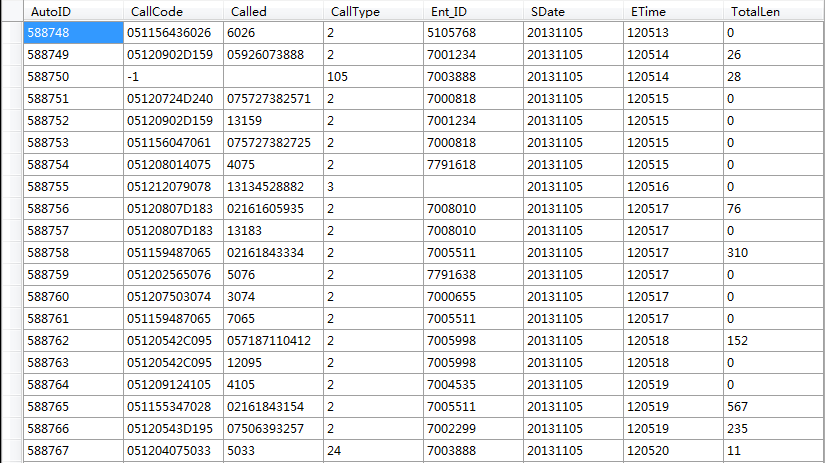Select ETime cell 120520
This screenshot has height=463, width=825.
(673, 451)
